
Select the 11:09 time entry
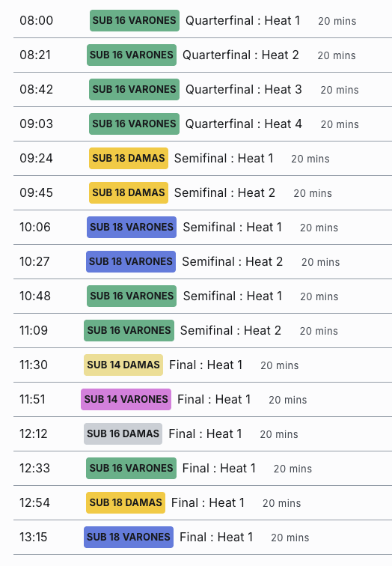pos(34,331)
